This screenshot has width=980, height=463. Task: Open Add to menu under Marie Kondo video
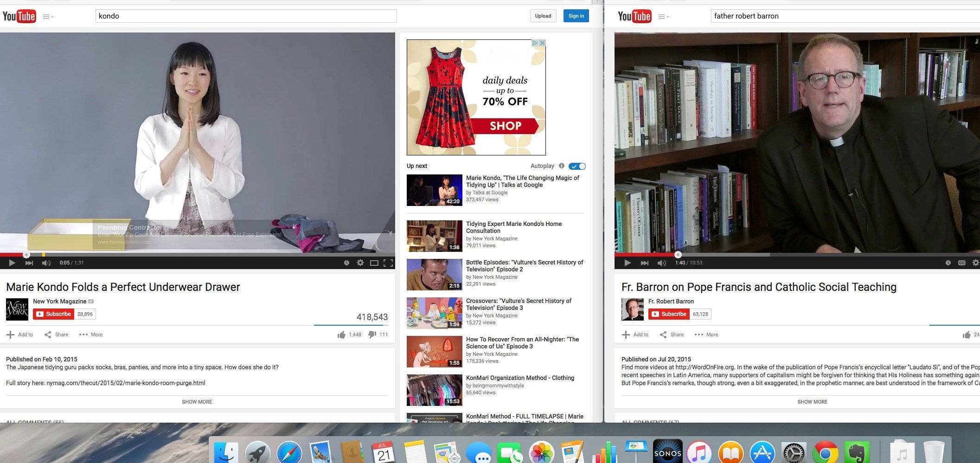(19, 334)
